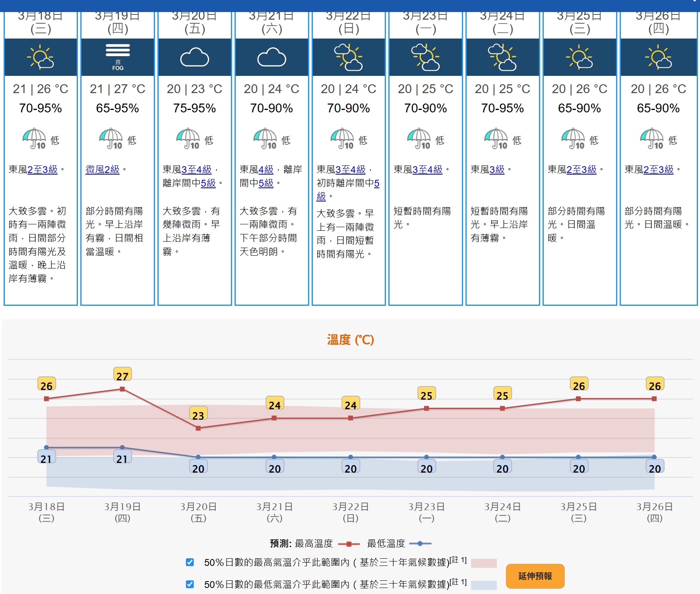Image resolution: width=700 pixels, height=594 pixels.
Task: Toggle the maximum temperature 50% range checkbox
Action: [190, 562]
